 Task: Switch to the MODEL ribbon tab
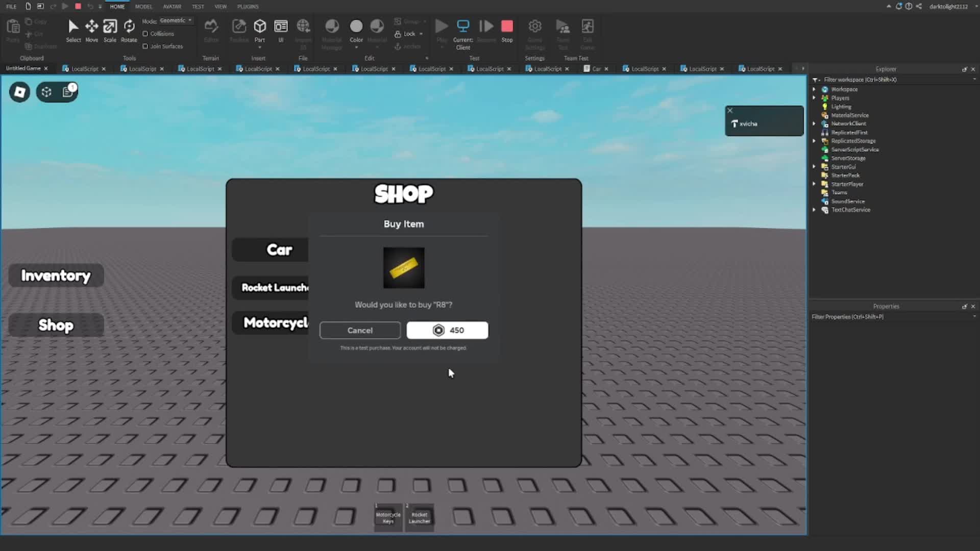(x=144, y=7)
